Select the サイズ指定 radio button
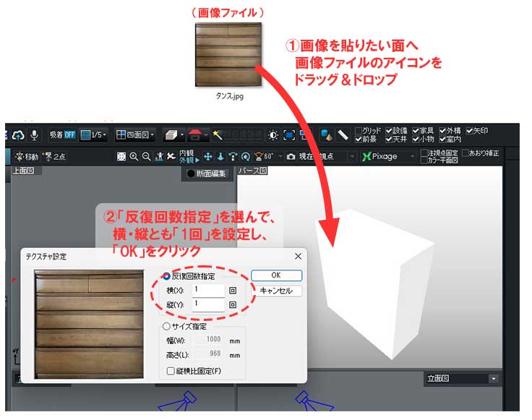 click(166, 326)
